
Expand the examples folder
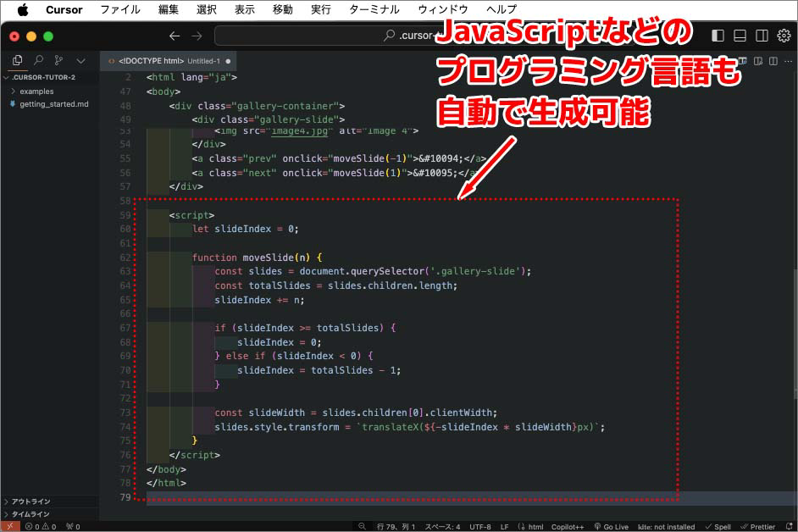[x=36, y=91]
